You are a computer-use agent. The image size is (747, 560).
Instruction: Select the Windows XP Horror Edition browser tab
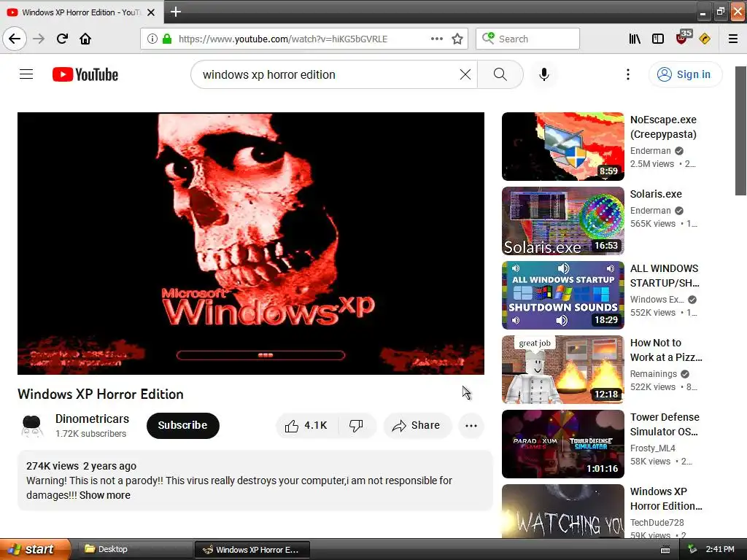click(x=81, y=12)
